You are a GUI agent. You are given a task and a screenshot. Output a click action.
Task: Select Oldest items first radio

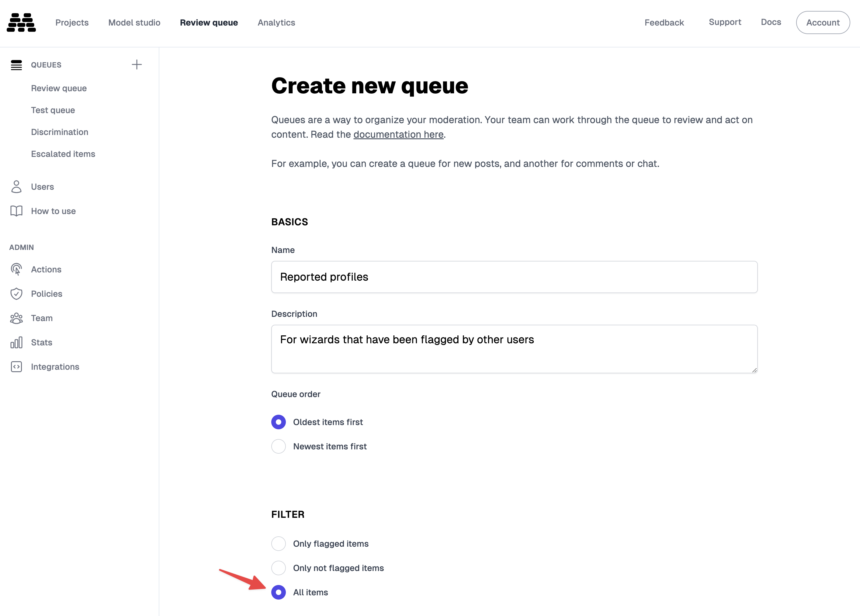[278, 422]
